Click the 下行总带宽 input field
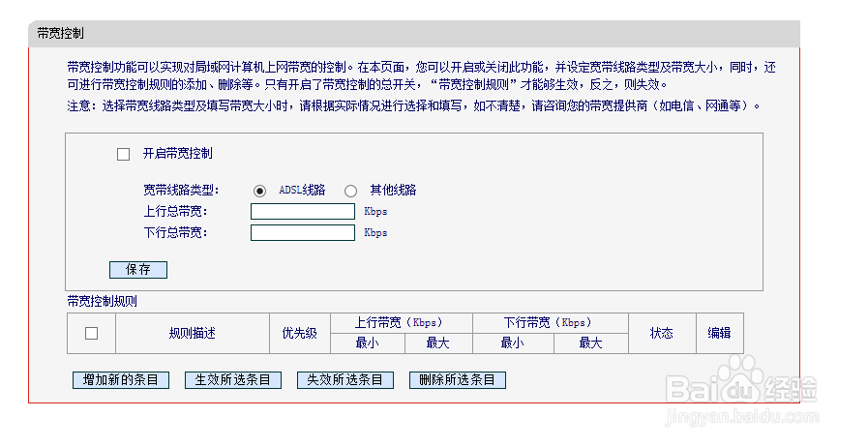 coord(303,232)
